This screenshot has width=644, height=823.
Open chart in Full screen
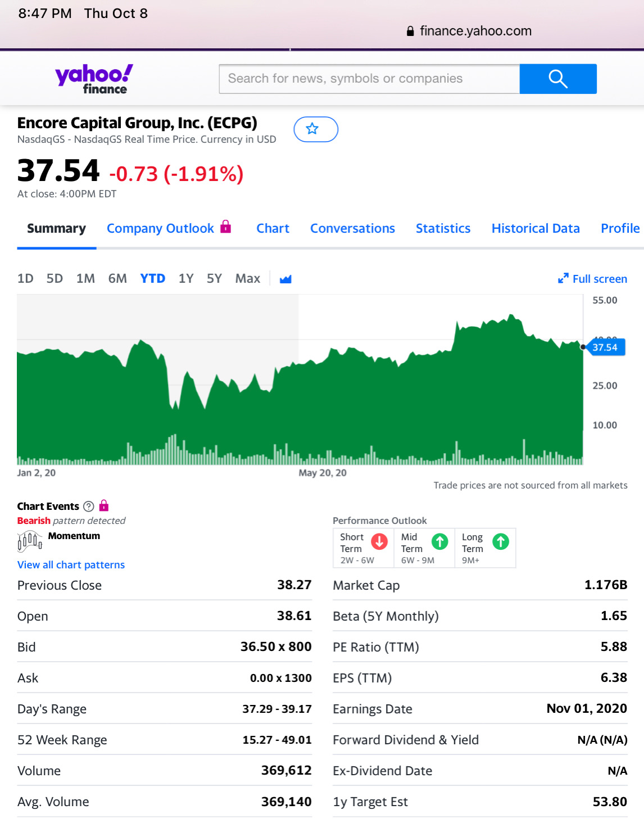[592, 279]
